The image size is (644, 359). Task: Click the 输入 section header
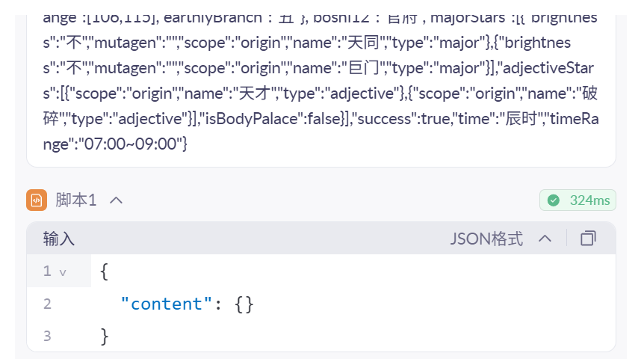[x=59, y=239]
